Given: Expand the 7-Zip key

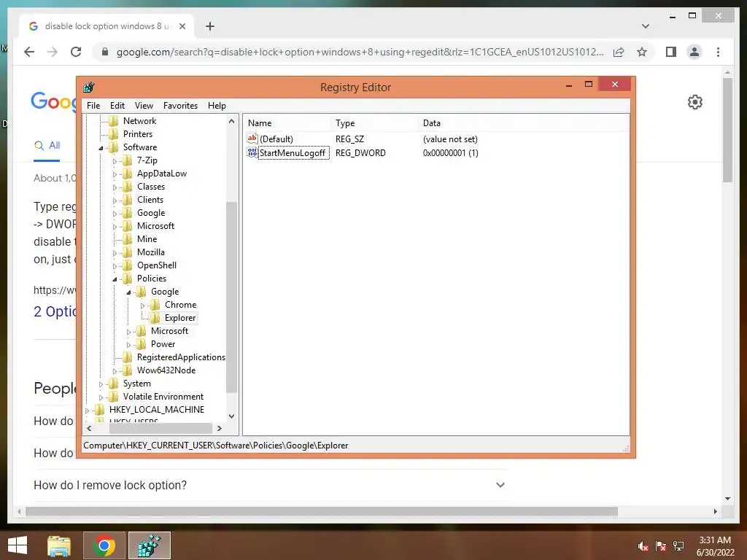Looking at the screenshot, I should tap(115, 161).
